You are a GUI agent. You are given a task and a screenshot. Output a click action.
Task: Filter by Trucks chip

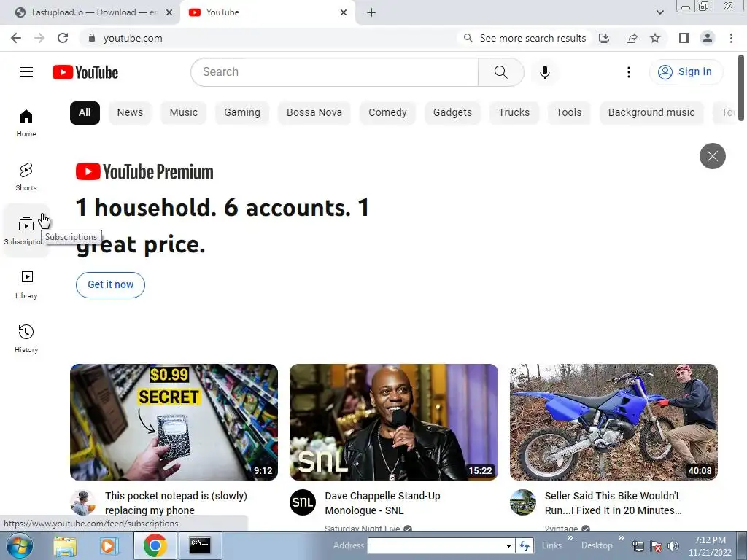pyautogui.click(x=514, y=113)
